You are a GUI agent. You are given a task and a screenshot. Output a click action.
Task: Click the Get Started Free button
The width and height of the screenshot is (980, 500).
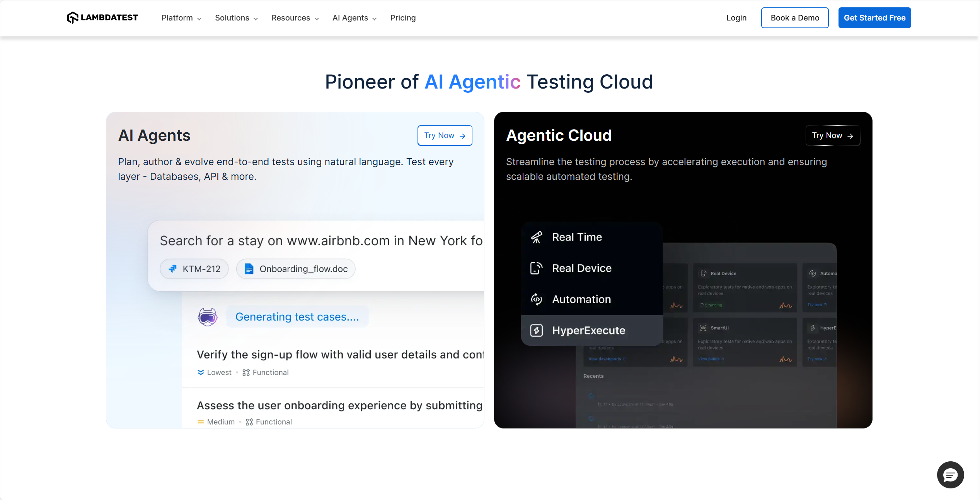click(x=874, y=18)
